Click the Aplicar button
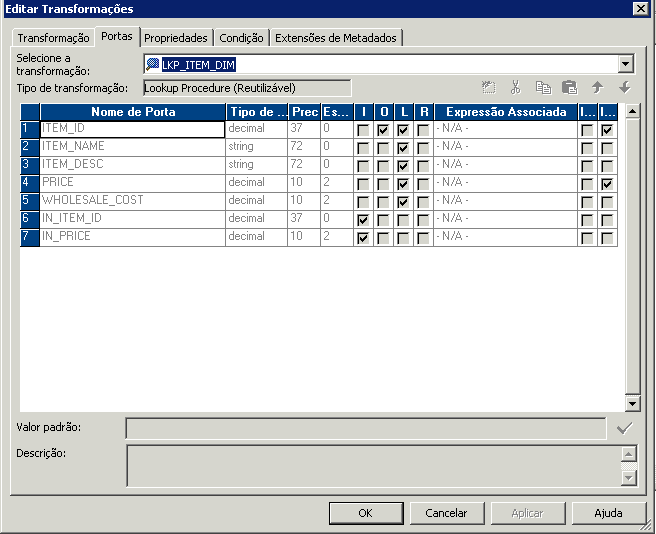 (x=527, y=513)
